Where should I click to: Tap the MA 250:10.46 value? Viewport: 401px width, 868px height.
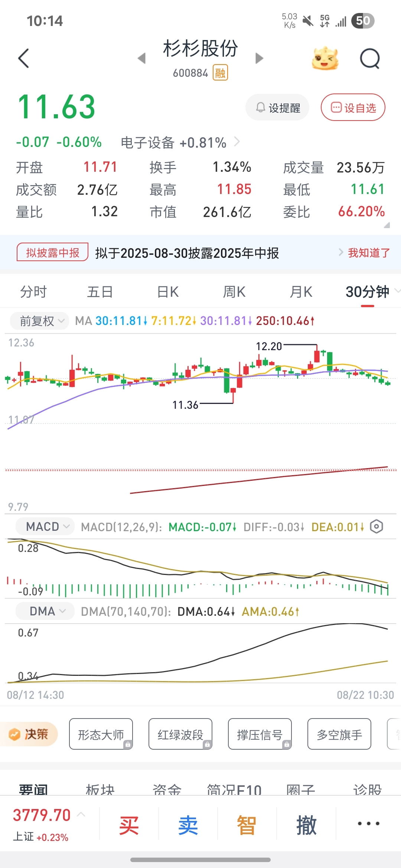285,320
